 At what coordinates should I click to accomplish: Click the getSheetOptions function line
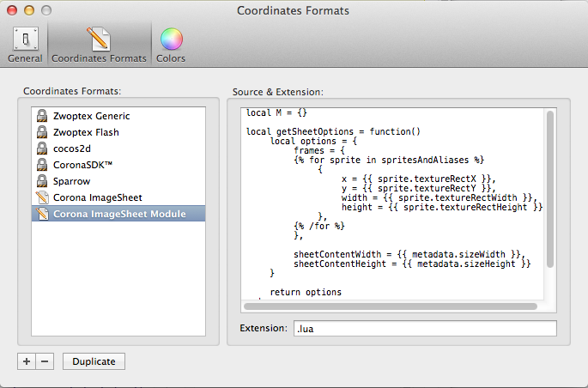(x=333, y=131)
